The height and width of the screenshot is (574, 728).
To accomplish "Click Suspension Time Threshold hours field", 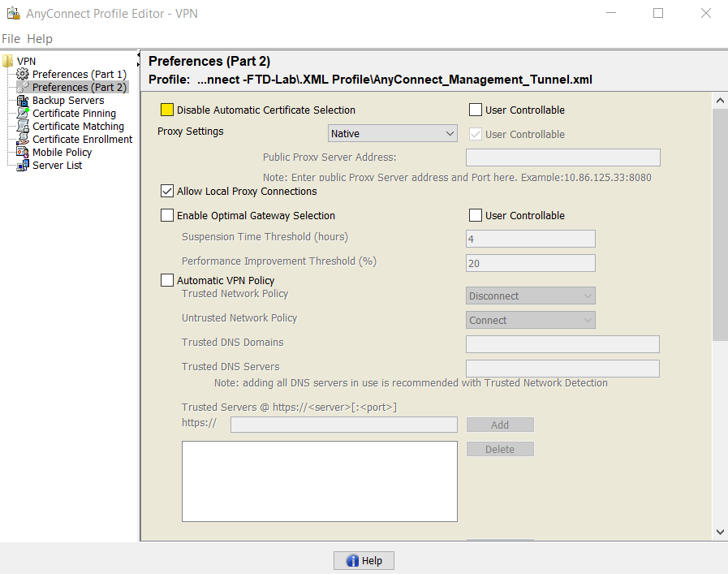I will click(531, 239).
